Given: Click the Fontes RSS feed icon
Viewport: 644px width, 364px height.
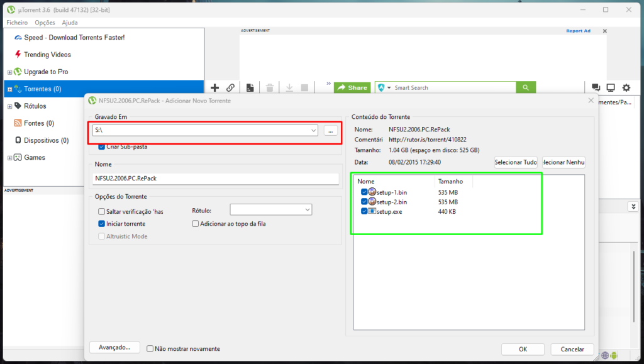Looking at the screenshot, I should 18,123.
